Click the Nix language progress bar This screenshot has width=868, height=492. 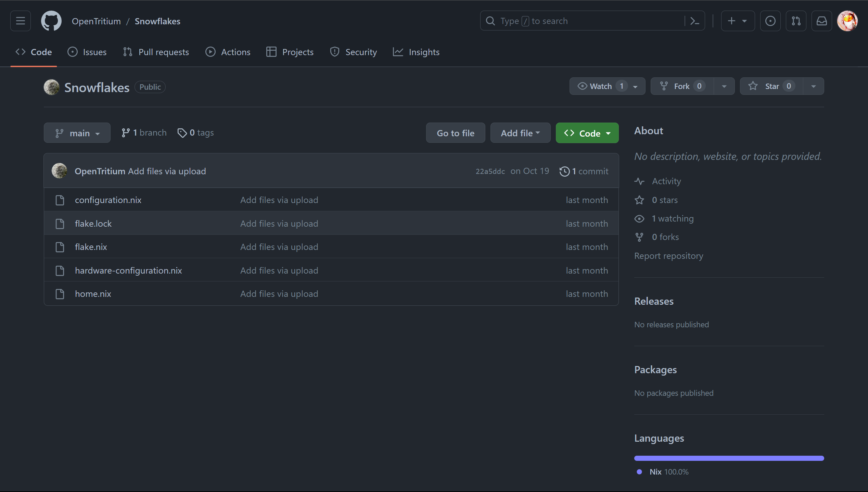pyautogui.click(x=729, y=458)
